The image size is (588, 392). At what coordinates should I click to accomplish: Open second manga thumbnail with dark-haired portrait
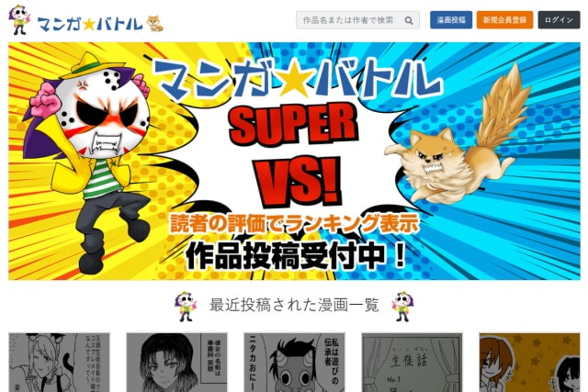click(177, 363)
